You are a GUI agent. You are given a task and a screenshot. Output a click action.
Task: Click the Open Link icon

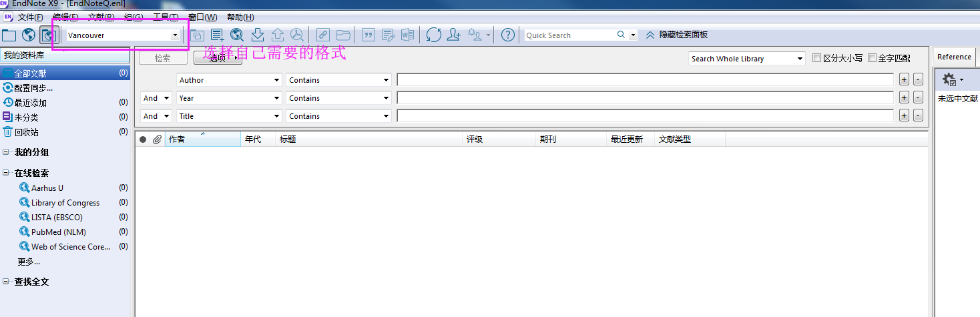tap(323, 35)
